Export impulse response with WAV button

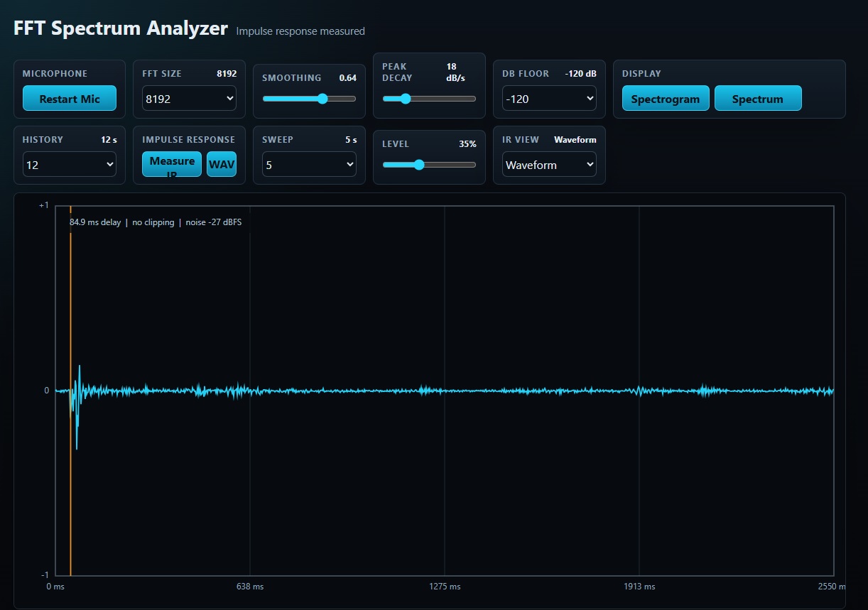tap(222, 164)
